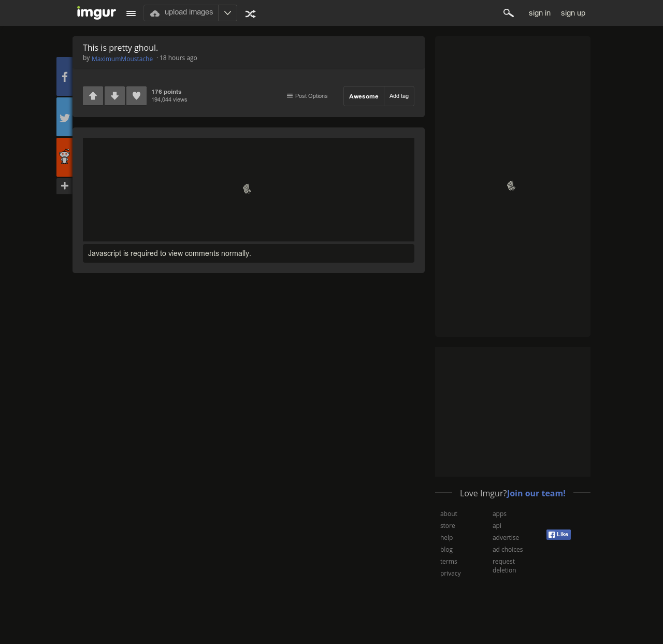Select the Awesome tag
The image size is (663, 644).
364,96
